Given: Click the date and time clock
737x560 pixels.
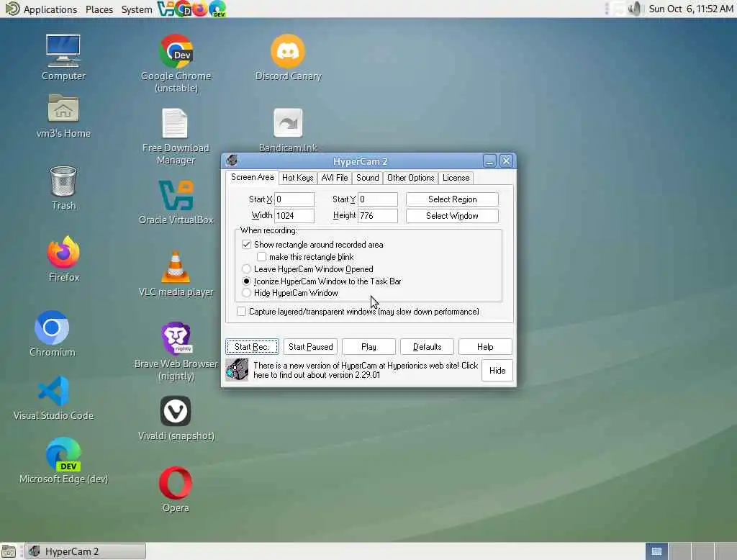Looking at the screenshot, I should point(690,9).
